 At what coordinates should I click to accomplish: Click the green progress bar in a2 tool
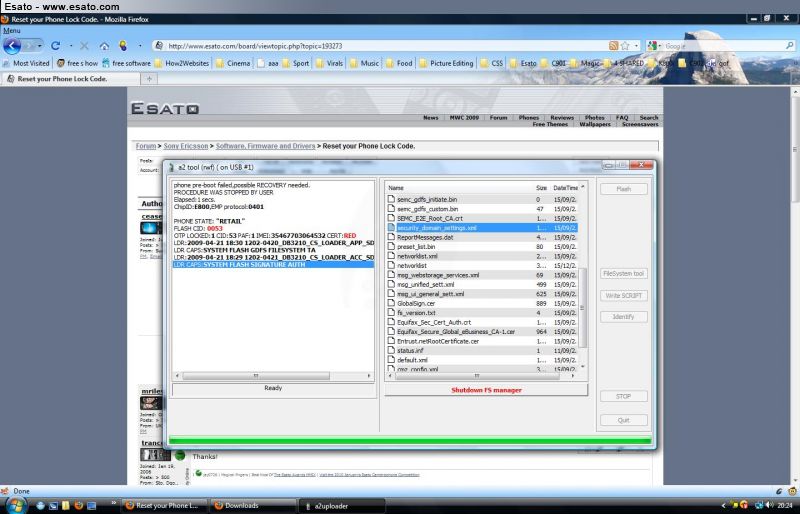pos(410,440)
